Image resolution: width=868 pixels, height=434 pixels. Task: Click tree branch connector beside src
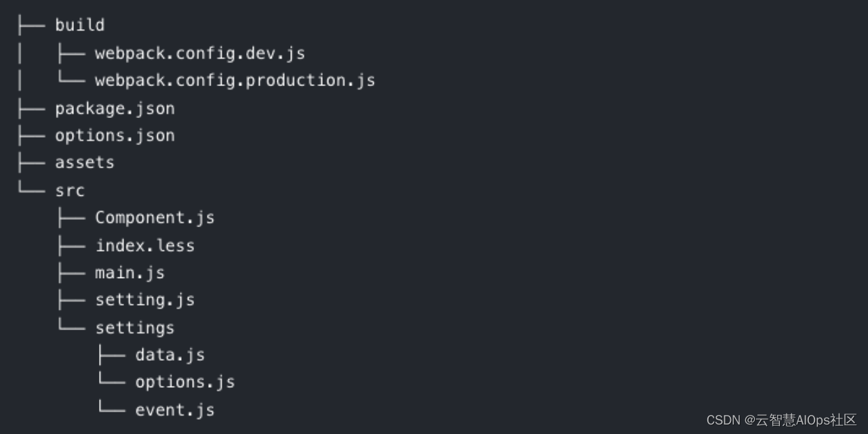click(x=31, y=190)
